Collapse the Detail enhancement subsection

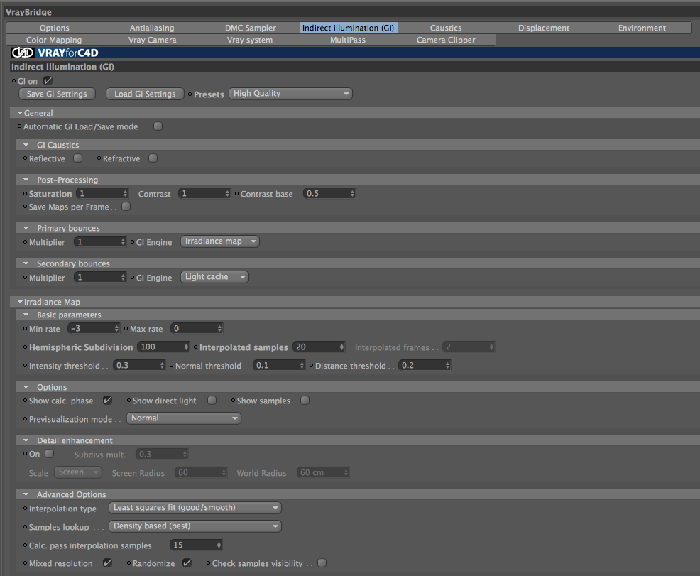26,440
